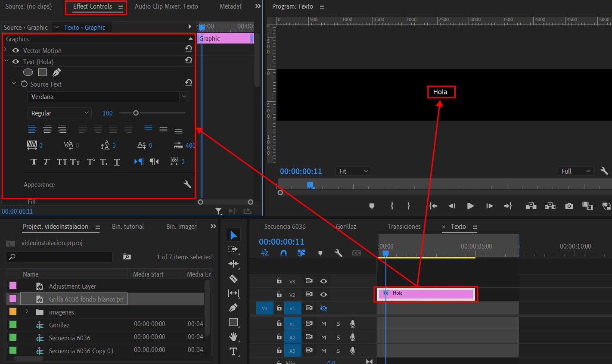Screen dimensions: 612x364
Task: Switch to Audio Clip Mixer tab
Action: pyautogui.click(x=166, y=6)
